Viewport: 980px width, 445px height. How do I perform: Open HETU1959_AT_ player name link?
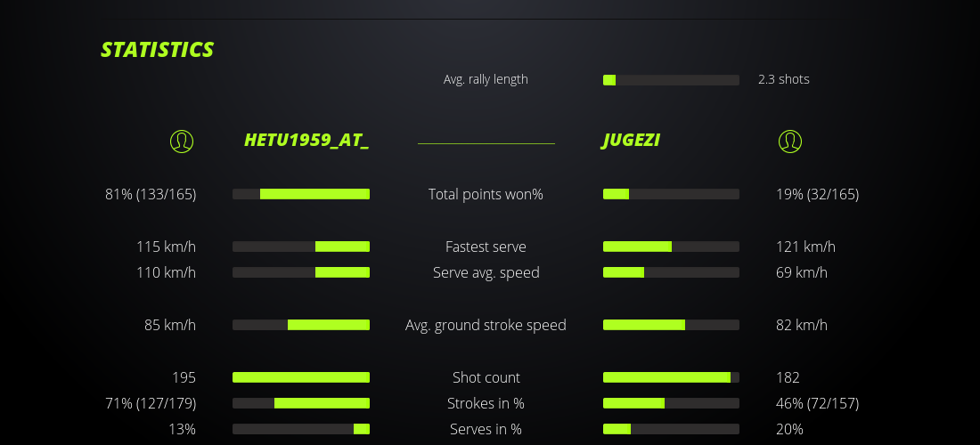(306, 141)
